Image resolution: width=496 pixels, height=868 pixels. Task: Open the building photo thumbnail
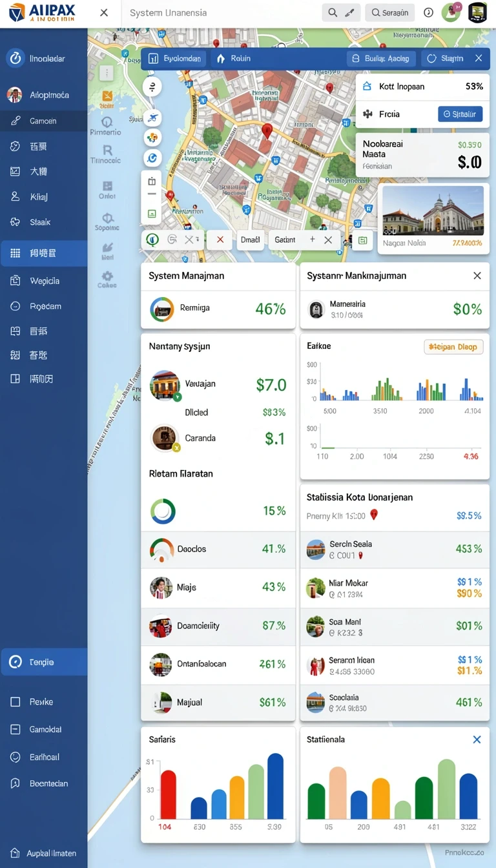tap(433, 211)
